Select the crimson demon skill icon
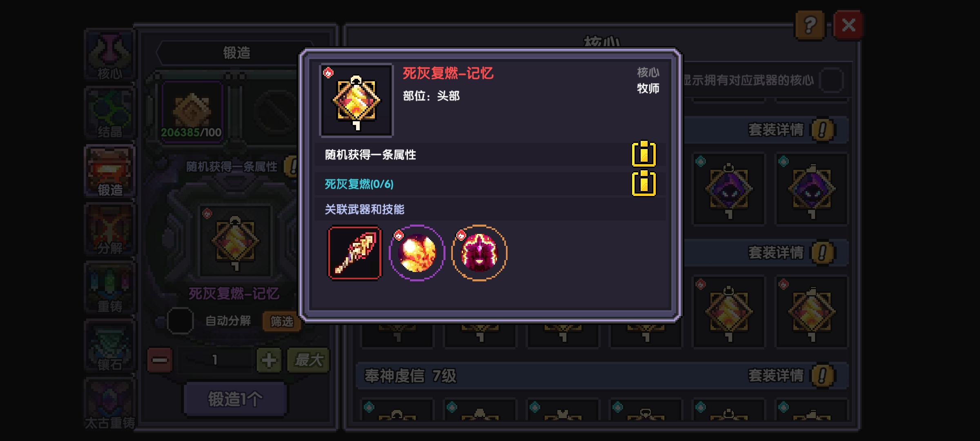Screen dimensions: 980x441 [x=479, y=253]
